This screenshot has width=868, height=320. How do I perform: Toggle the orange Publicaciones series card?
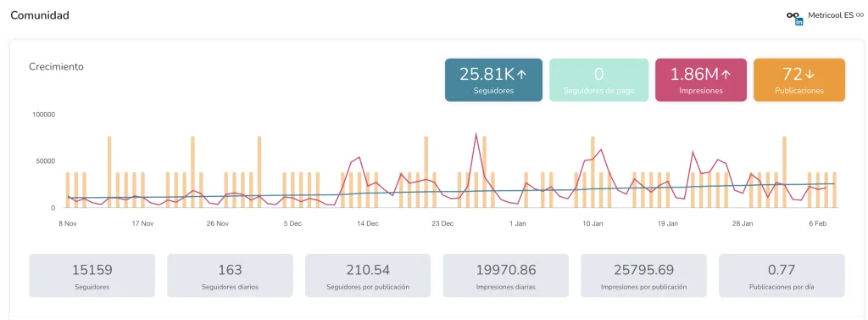click(x=799, y=80)
